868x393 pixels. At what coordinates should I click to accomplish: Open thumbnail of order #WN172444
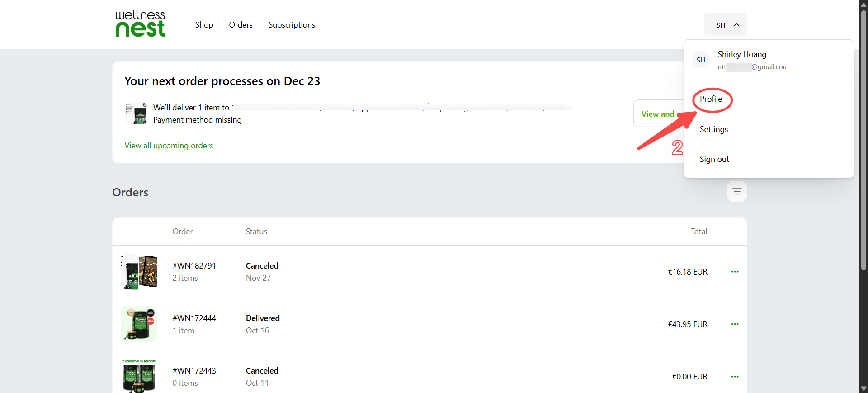coord(139,324)
